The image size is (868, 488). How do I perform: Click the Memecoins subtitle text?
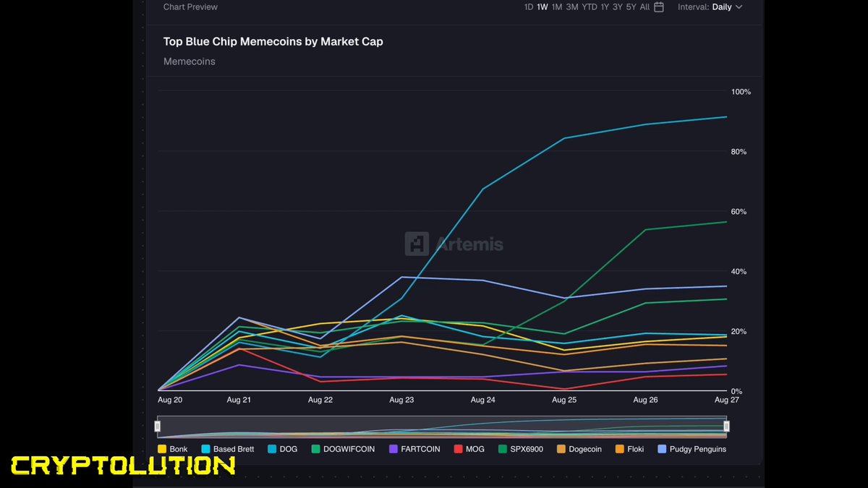click(190, 61)
